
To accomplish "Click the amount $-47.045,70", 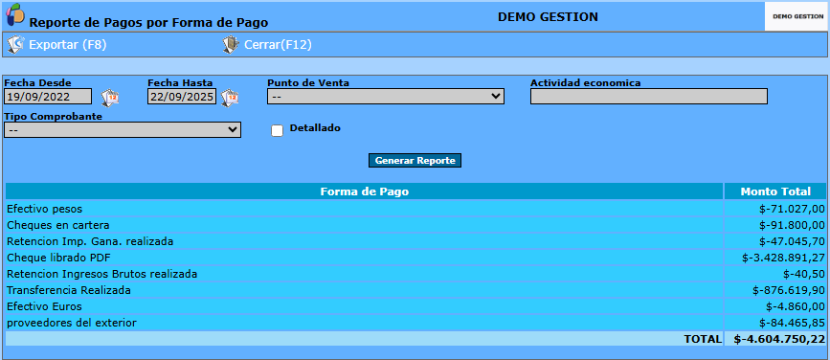I will pyautogui.click(x=791, y=241).
